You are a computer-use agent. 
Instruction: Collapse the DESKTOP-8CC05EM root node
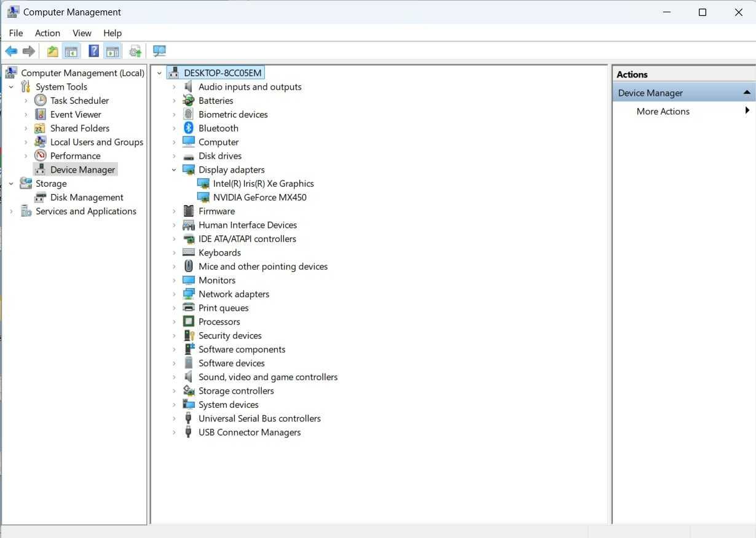(159, 72)
